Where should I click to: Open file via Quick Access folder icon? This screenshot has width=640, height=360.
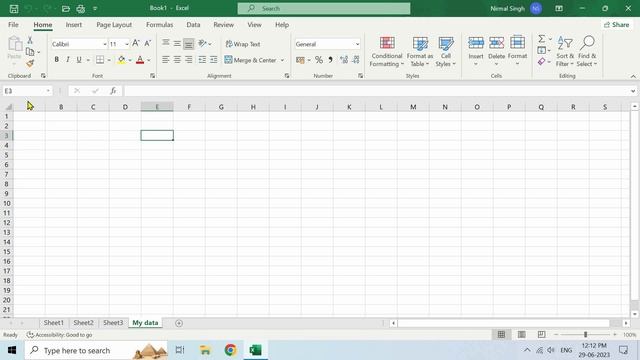coord(65,8)
